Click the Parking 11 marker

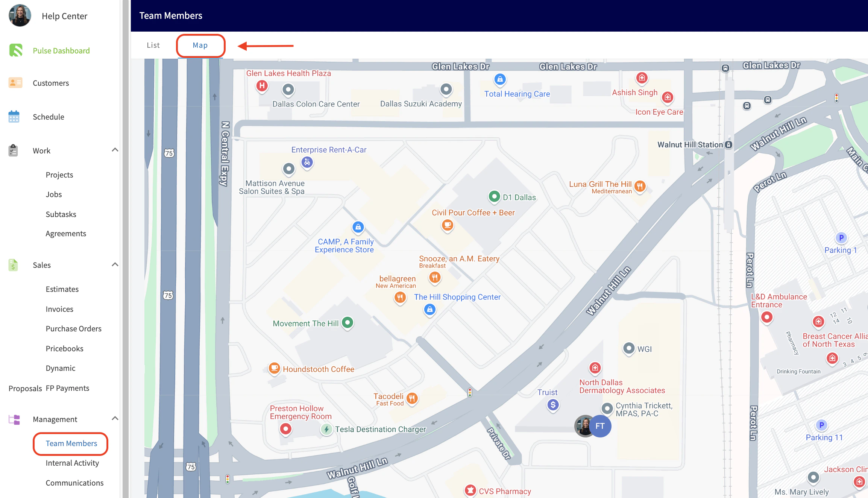[x=821, y=425]
